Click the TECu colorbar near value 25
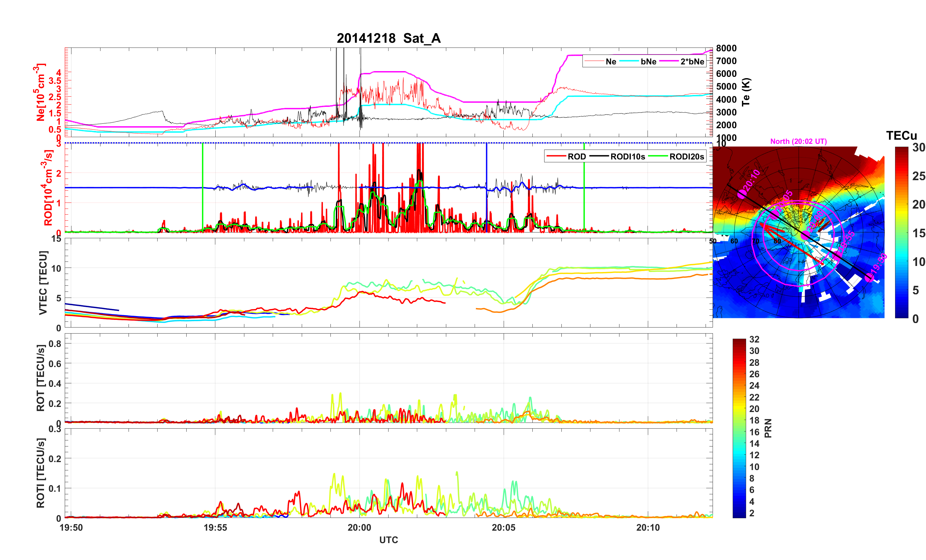The width and height of the screenshot is (926, 560). [901, 176]
